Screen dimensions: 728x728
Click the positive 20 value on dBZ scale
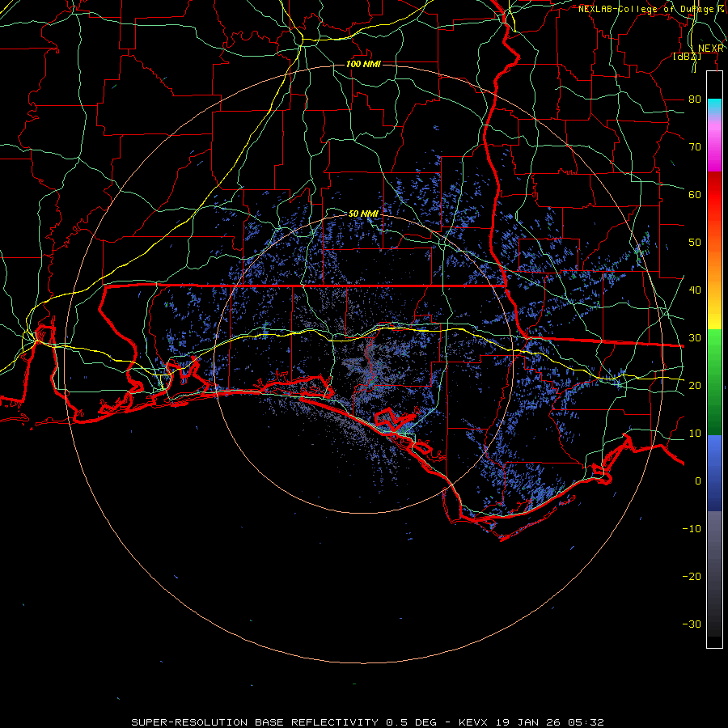pos(695,385)
